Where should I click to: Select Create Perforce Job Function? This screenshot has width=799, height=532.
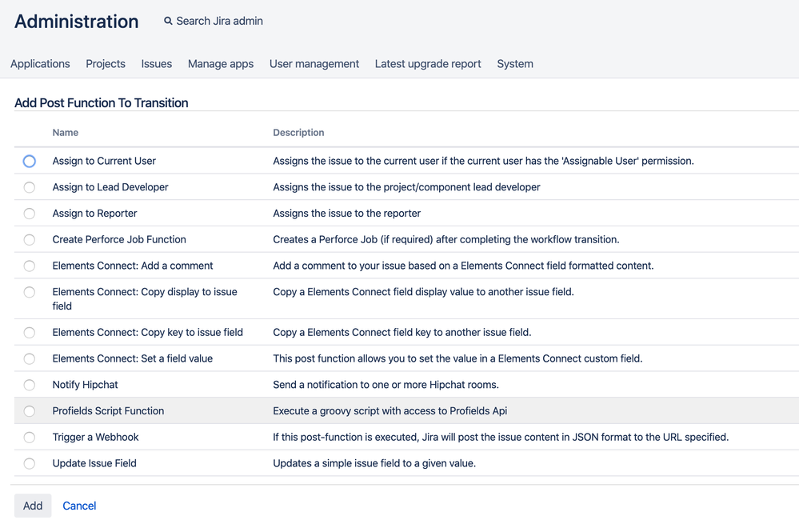(x=29, y=239)
